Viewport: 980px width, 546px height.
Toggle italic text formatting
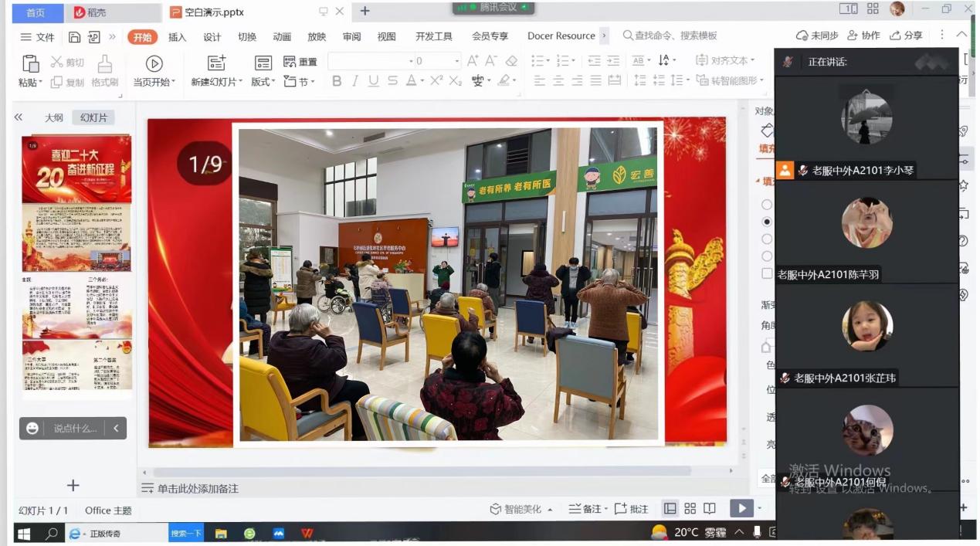(355, 81)
